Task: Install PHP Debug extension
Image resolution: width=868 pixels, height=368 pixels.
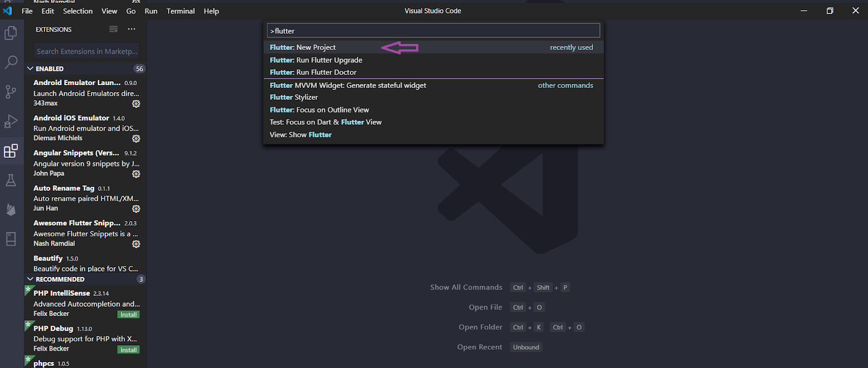Action: click(129, 350)
